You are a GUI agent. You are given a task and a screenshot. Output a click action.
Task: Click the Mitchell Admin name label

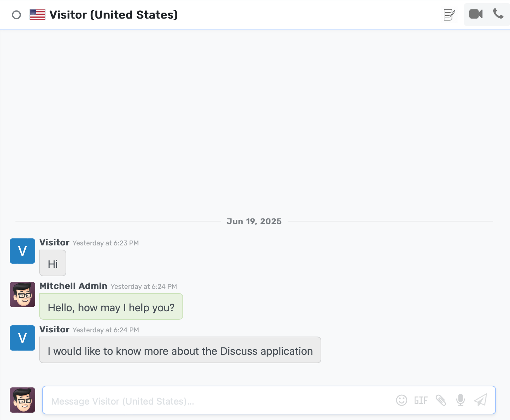pyautogui.click(x=73, y=286)
